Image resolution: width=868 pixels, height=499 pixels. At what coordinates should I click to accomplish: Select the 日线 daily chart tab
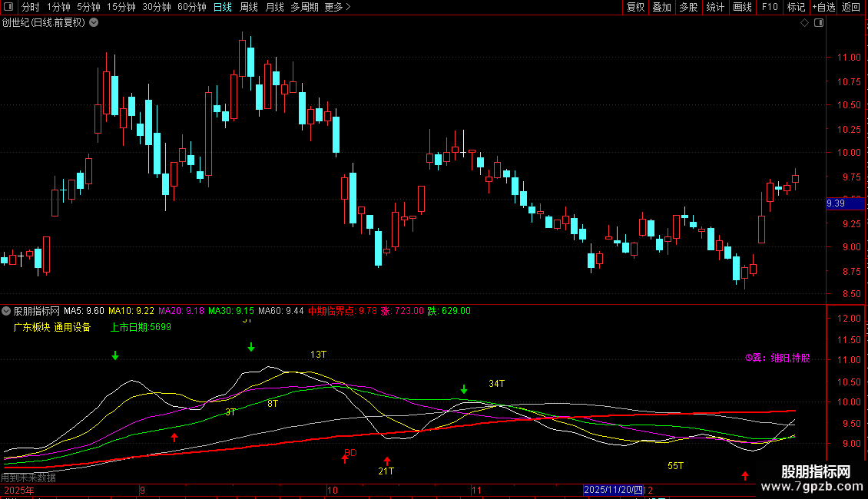(x=223, y=7)
